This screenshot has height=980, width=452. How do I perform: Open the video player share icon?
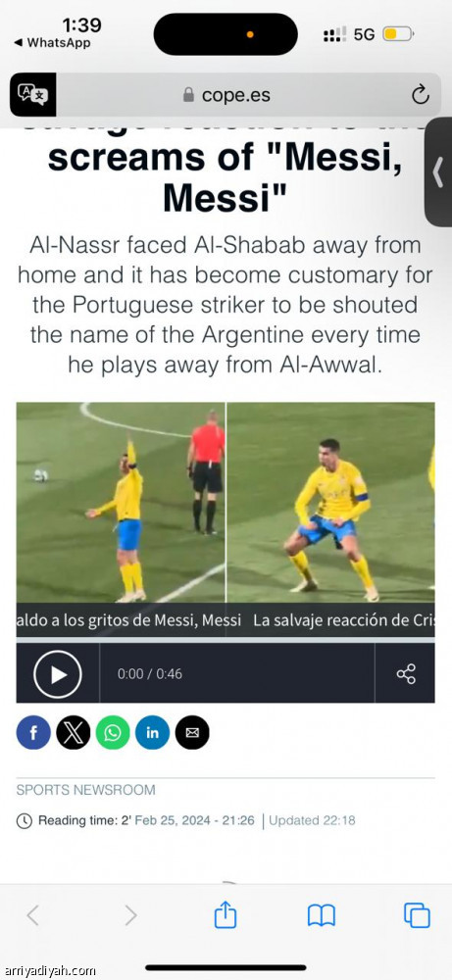tap(406, 674)
